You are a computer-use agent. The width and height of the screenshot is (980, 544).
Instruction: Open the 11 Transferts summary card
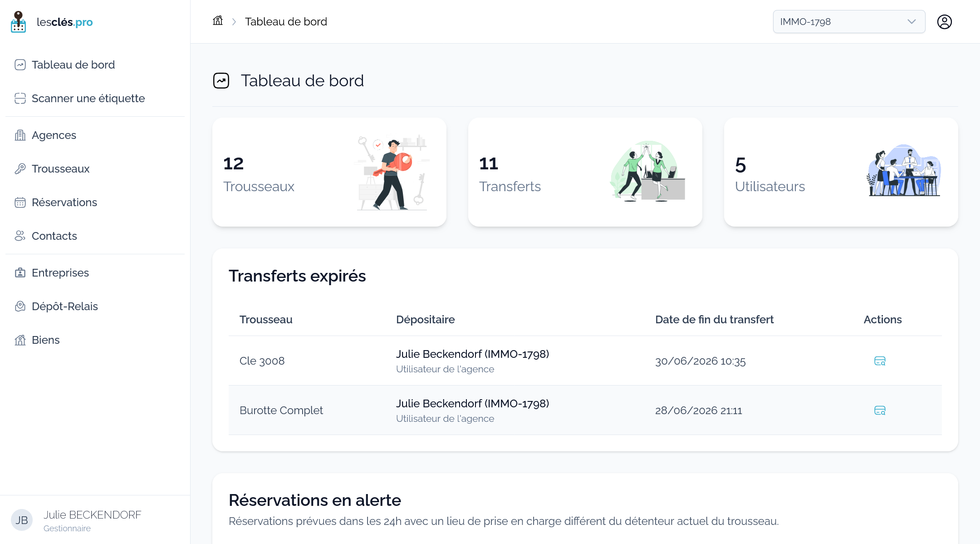(585, 172)
